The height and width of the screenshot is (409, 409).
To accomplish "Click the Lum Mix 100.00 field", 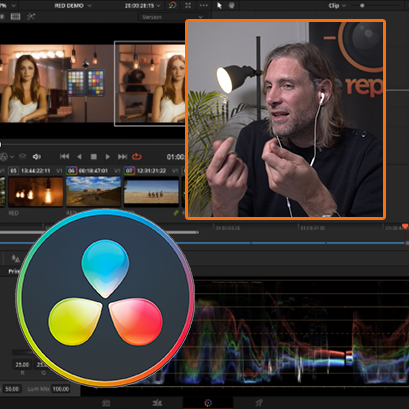I will point(61,389).
